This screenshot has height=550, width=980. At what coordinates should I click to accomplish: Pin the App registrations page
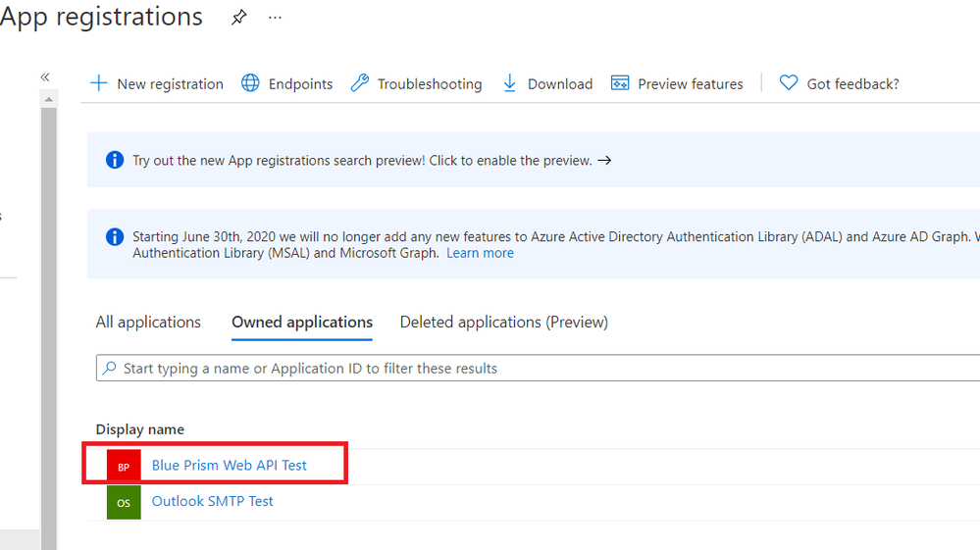pos(238,18)
